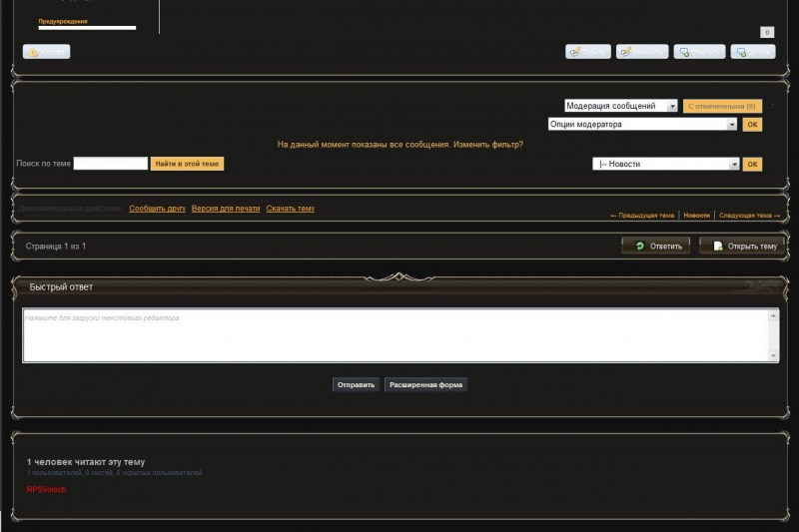Open the Новости forum jump dropdown
Image resolution: width=799 pixels, height=532 pixels.
click(x=666, y=164)
